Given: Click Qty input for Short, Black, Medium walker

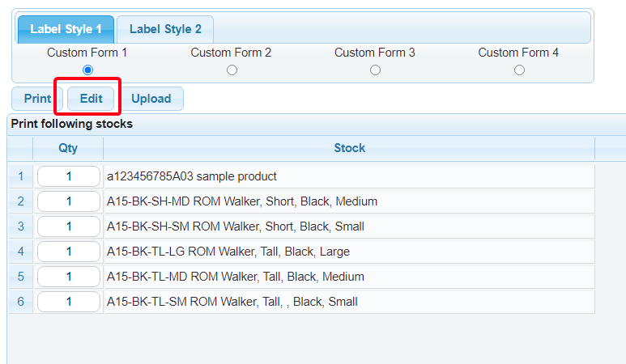Looking at the screenshot, I should point(69,201).
